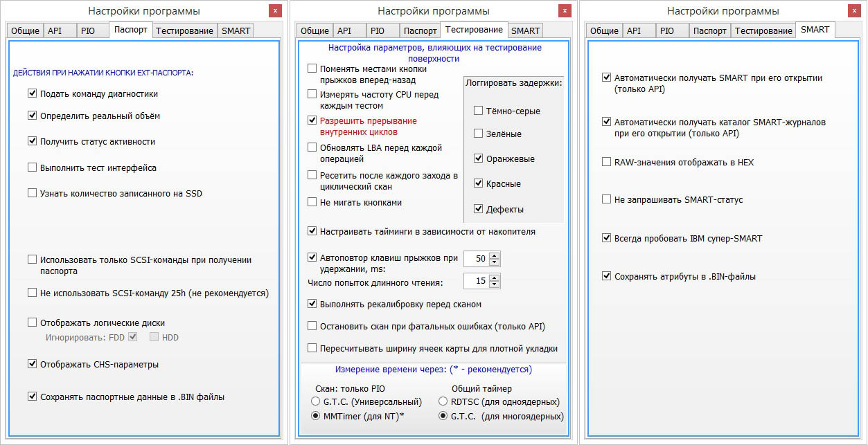Click the autorepeat ms field showing 50

point(476,259)
